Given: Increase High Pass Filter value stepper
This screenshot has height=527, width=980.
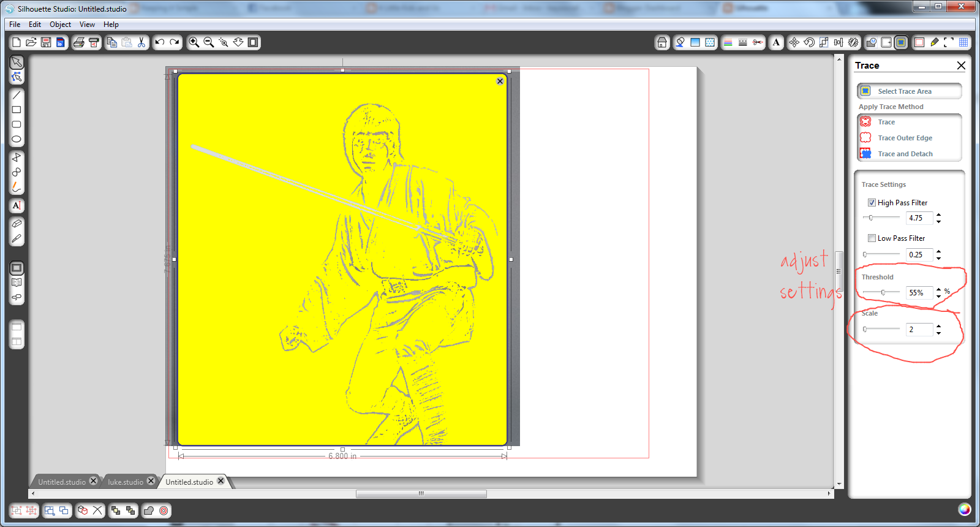Looking at the screenshot, I should pos(938,215).
